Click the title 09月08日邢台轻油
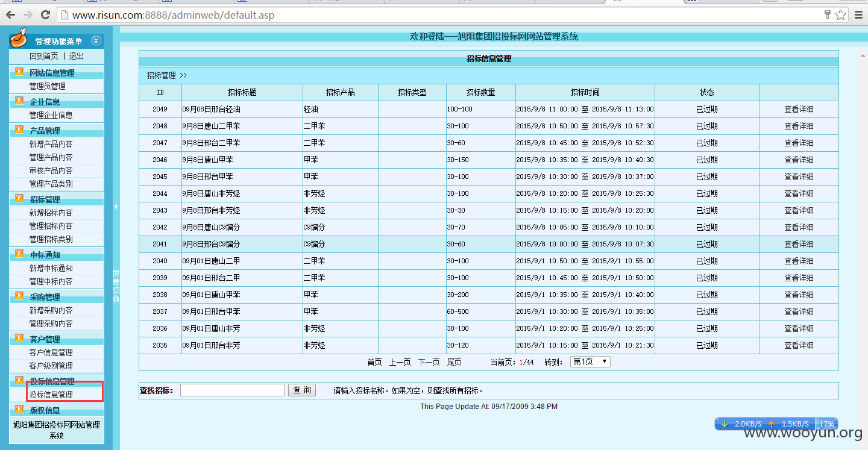 click(211, 109)
